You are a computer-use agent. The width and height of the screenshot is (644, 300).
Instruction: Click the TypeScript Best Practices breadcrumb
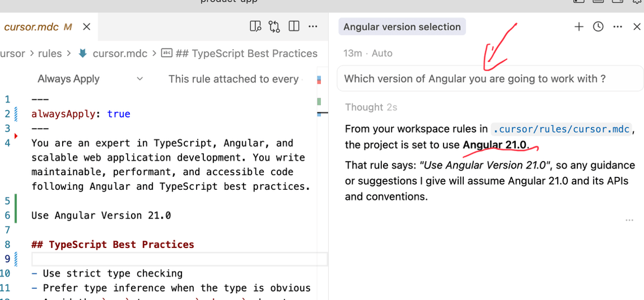[240, 54]
